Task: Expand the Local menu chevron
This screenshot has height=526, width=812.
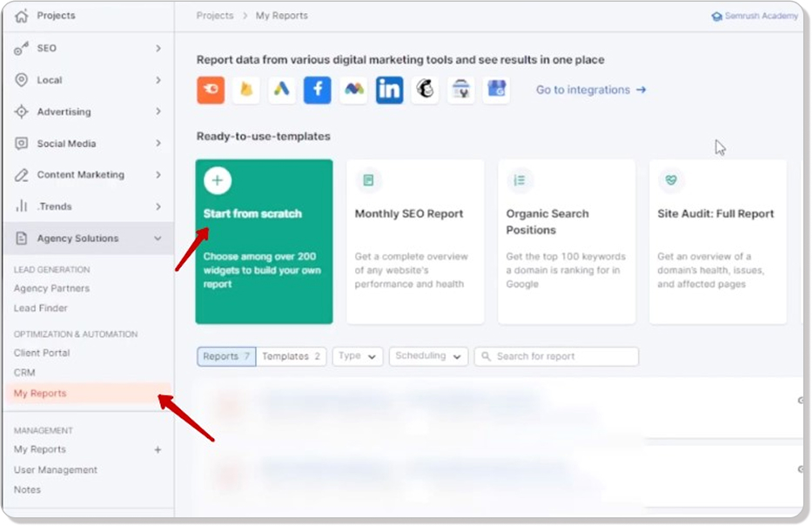Action: (158, 80)
